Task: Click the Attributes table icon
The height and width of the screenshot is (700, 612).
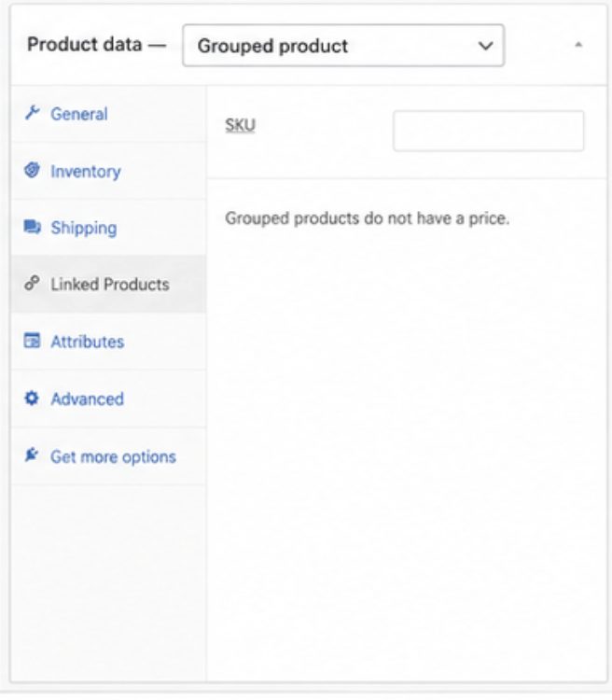Action: click(32, 341)
